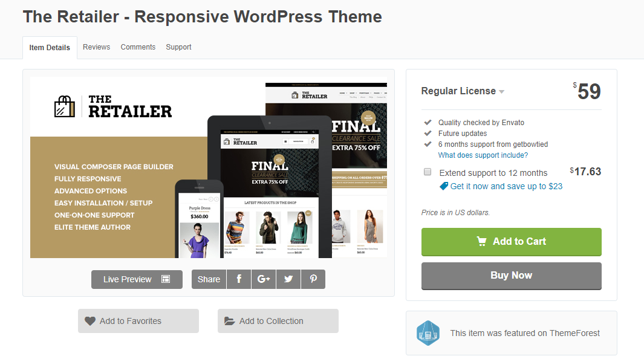Screen dimensions: 644x356
Task: Click the blue price tag icon
Action: [x=444, y=186]
